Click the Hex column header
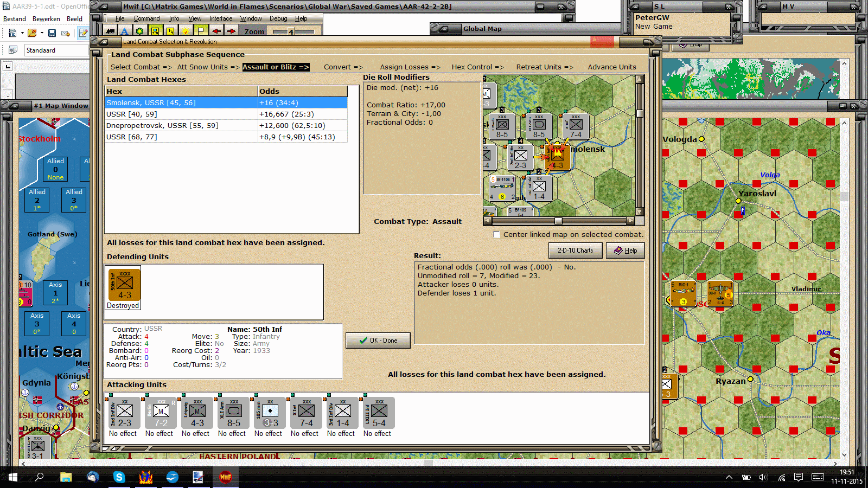This screenshot has height=488, width=868. tap(181, 91)
